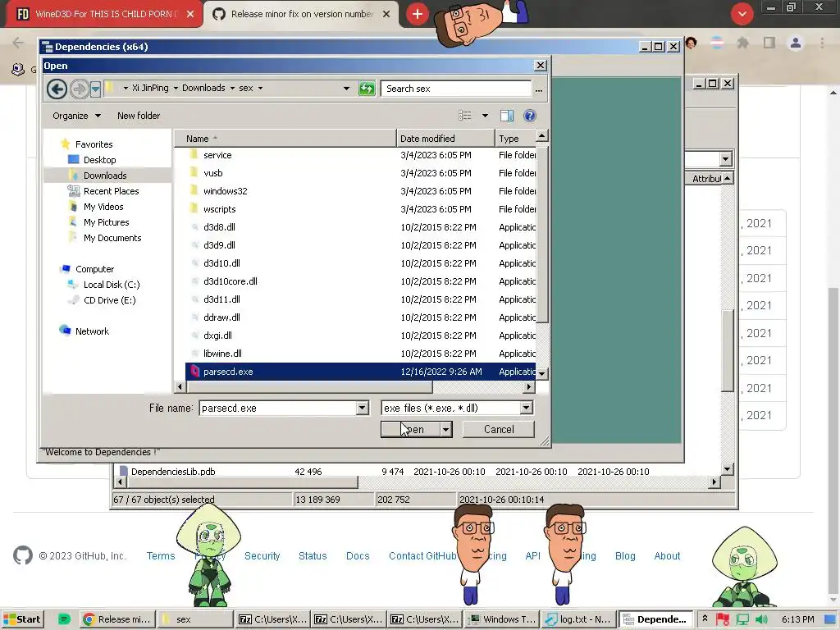Open the browser profile icon

coord(796,43)
